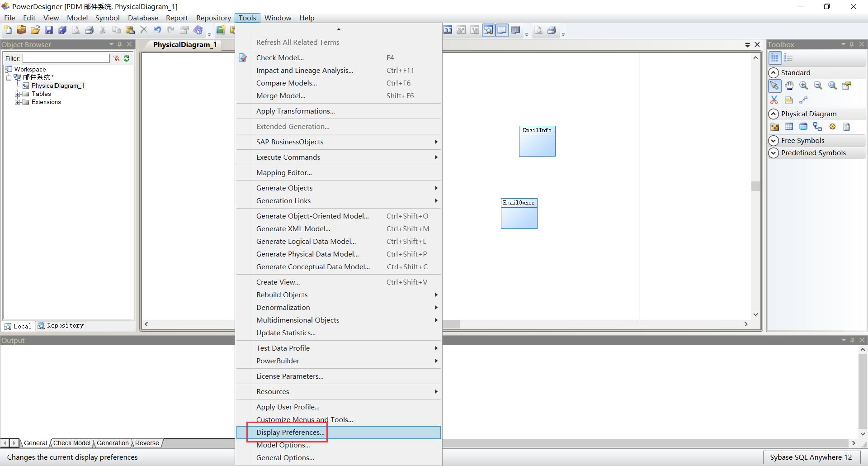Switch Toolbox to icon grid view
This screenshot has width=868, height=466.
coord(775,58)
